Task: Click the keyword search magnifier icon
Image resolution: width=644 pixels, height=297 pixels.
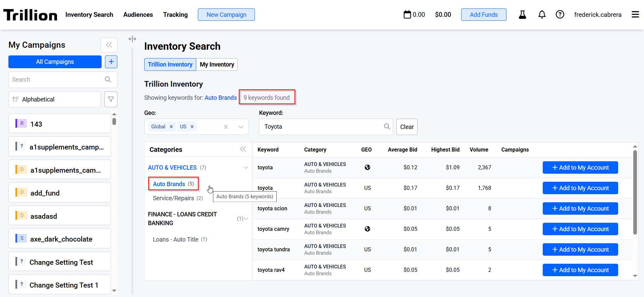Action: [387, 127]
